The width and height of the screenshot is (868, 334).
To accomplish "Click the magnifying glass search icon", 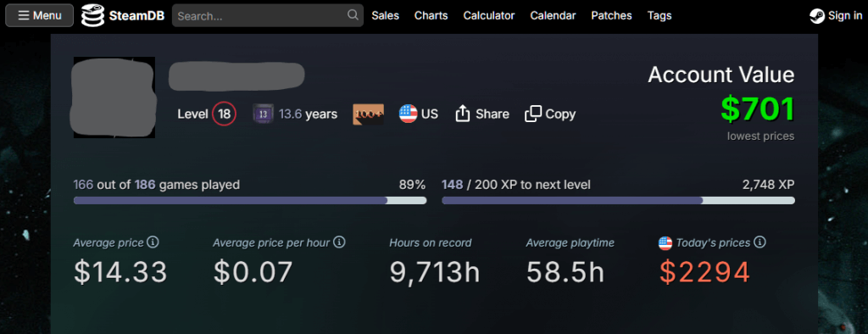I will tap(353, 15).
